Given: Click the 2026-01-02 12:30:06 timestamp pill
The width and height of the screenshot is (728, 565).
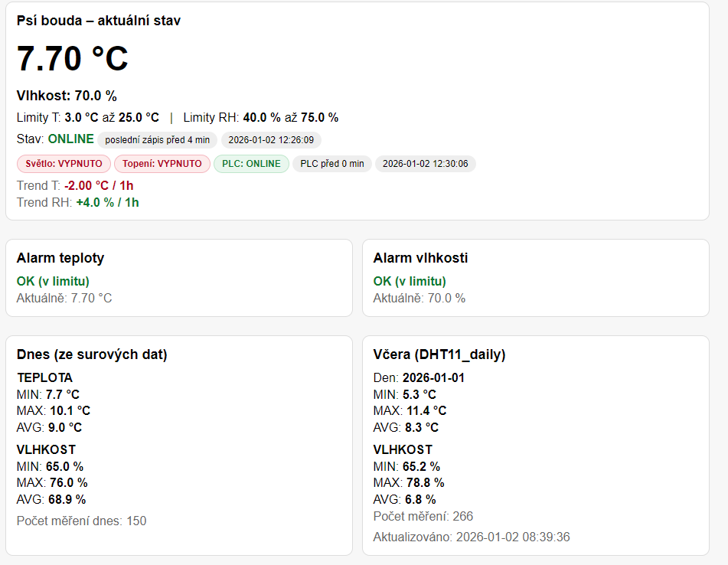Looking at the screenshot, I should pyautogui.click(x=425, y=164).
